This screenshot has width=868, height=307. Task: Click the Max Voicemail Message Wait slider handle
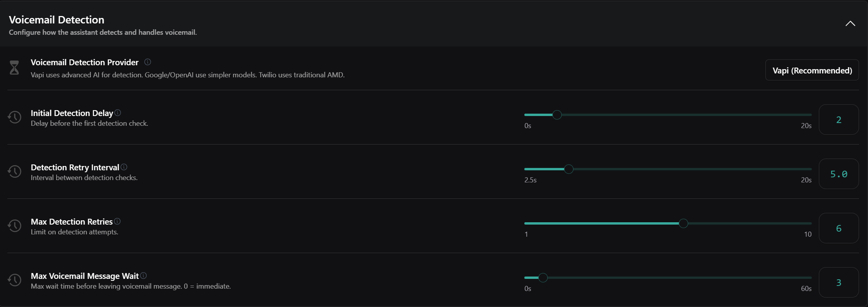tap(543, 278)
